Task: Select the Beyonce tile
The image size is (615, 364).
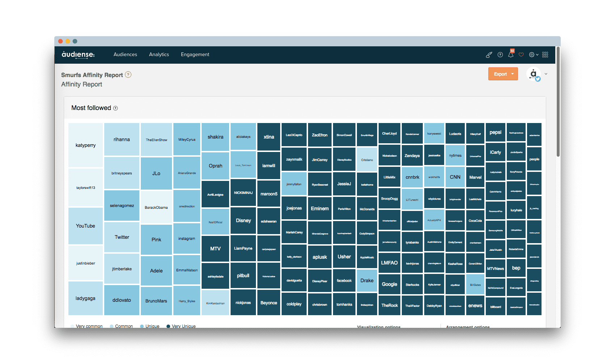Action: (x=269, y=302)
